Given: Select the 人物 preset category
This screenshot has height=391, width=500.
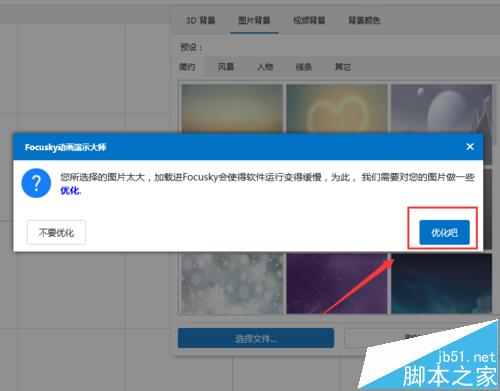Looking at the screenshot, I should 265,67.
